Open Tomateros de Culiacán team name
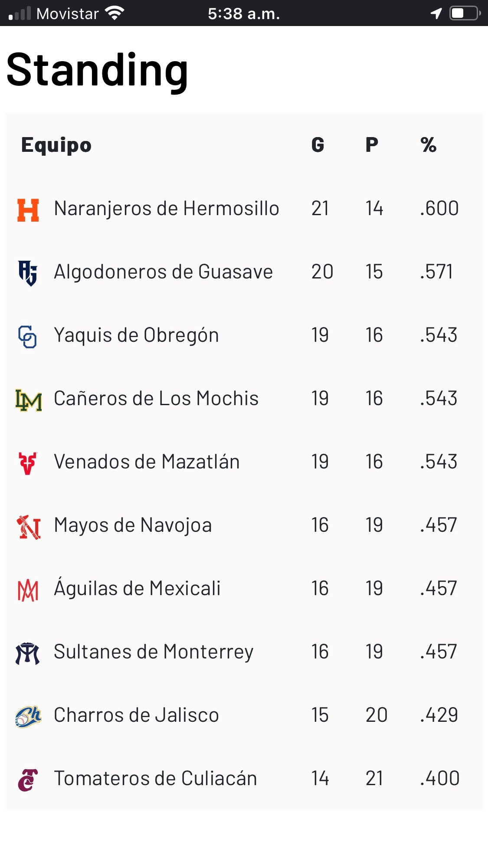Image resolution: width=488 pixels, height=868 pixels. tap(155, 779)
